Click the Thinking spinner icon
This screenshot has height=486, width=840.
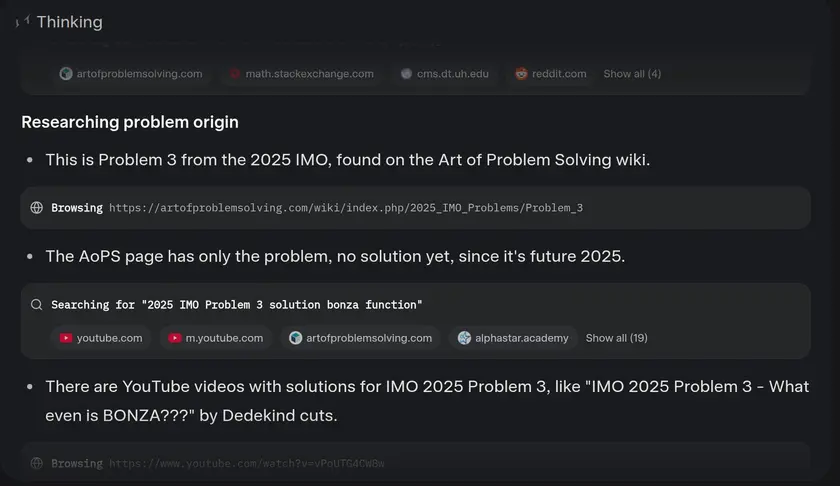(23, 22)
